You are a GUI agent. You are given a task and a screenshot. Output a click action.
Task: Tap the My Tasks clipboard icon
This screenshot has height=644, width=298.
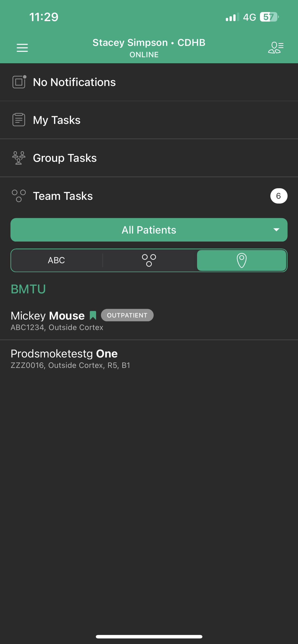click(19, 120)
